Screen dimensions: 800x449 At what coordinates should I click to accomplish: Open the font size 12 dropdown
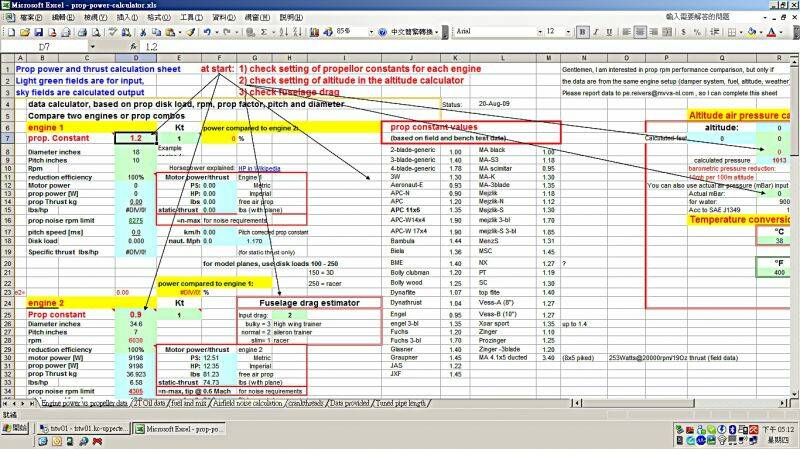568,32
